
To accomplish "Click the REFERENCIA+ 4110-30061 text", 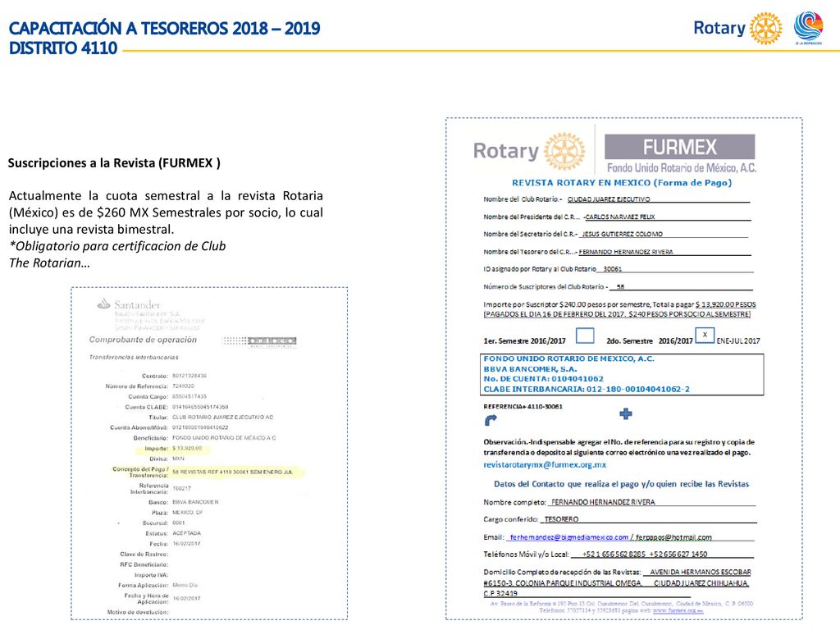I will [x=523, y=407].
